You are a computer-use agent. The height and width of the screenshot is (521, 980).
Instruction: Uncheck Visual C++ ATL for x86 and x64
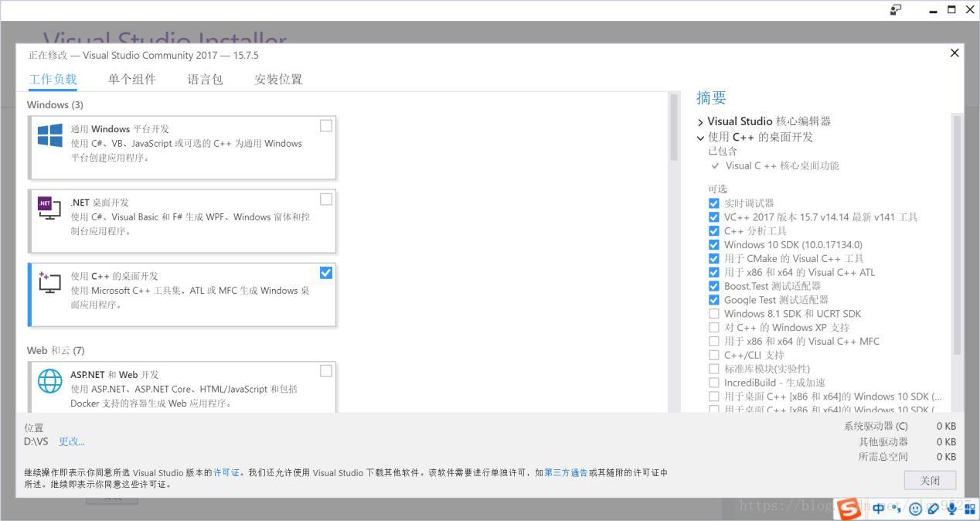[713, 272]
